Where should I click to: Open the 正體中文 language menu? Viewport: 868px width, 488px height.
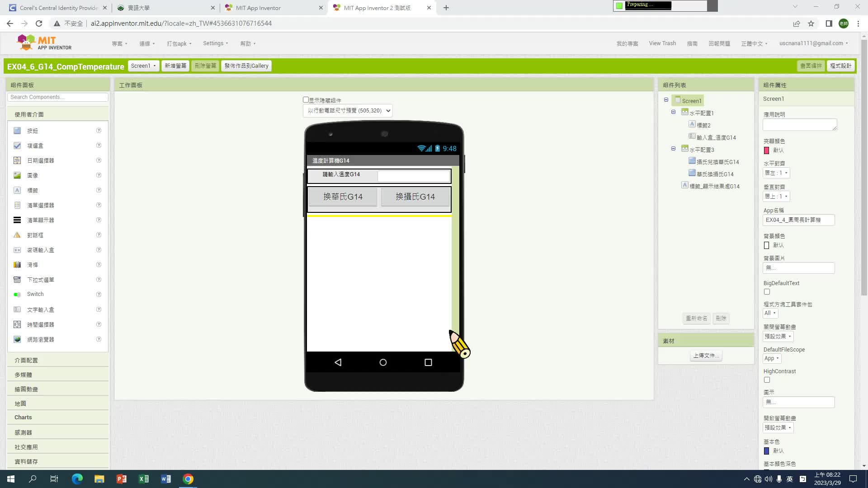[754, 44]
